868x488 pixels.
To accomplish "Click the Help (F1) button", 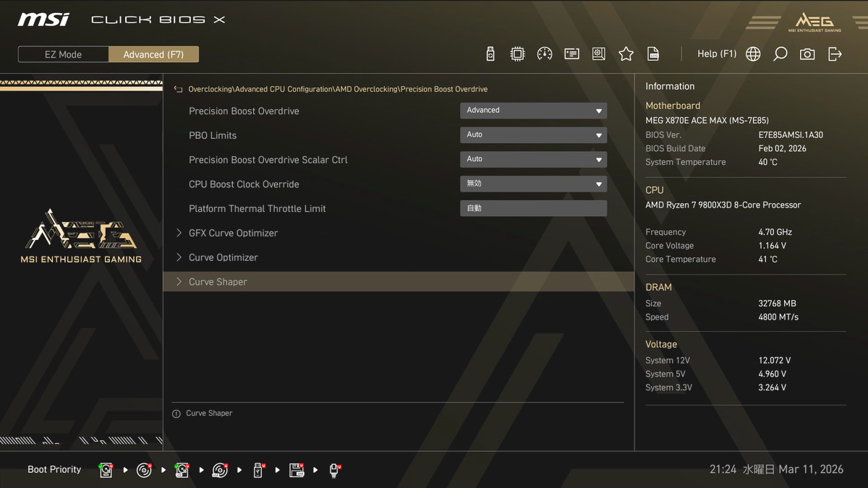I will coord(716,54).
